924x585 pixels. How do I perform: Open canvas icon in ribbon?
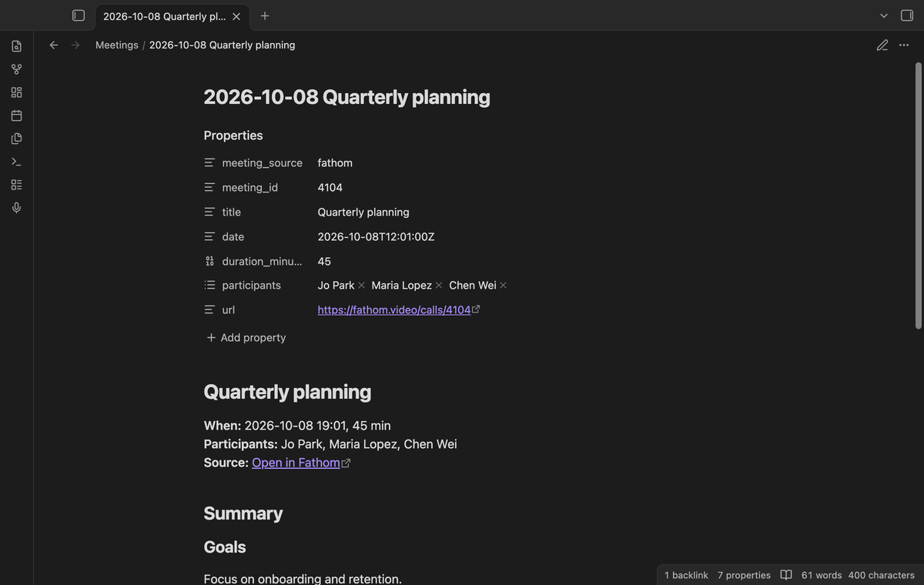pos(16,92)
